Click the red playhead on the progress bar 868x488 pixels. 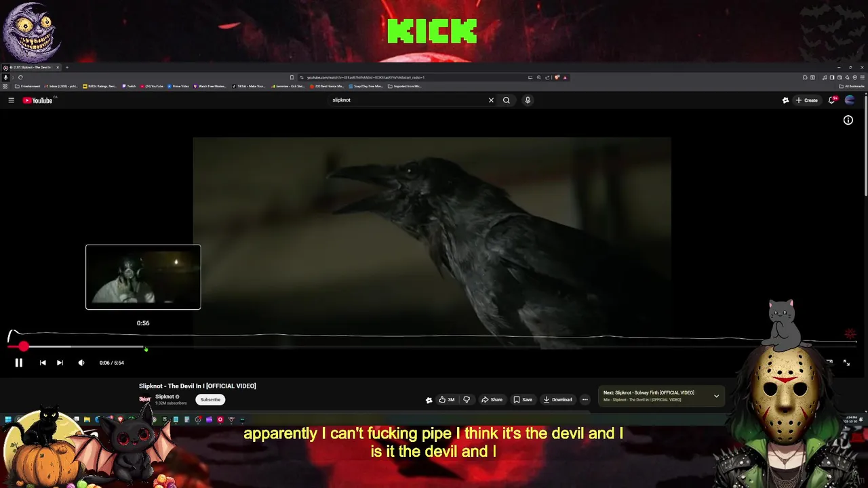pos(24,346)
